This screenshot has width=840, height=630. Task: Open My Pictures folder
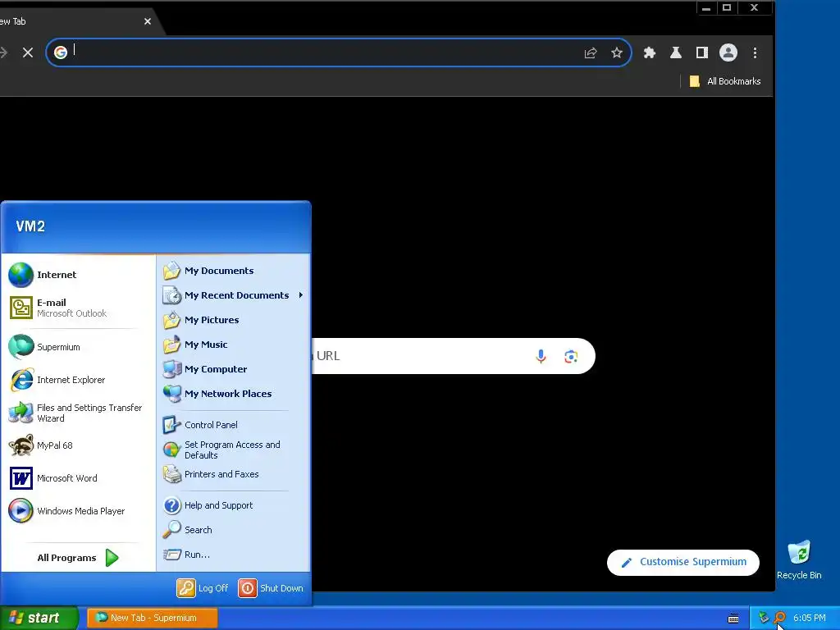(x=233, y=320)
